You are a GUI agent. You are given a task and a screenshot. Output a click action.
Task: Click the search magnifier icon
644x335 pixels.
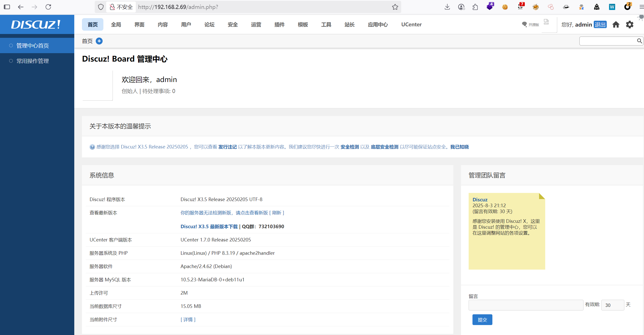point(639,41)
